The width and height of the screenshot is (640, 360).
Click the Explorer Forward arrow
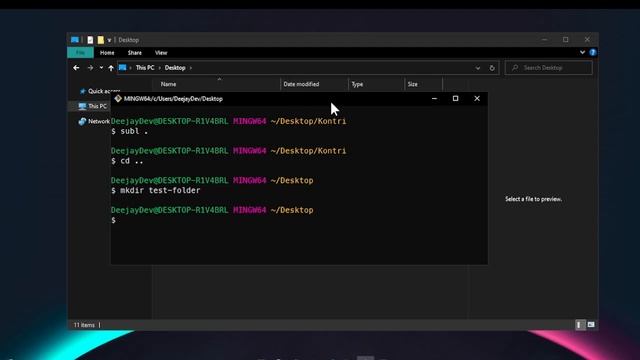tap(90, 68)
